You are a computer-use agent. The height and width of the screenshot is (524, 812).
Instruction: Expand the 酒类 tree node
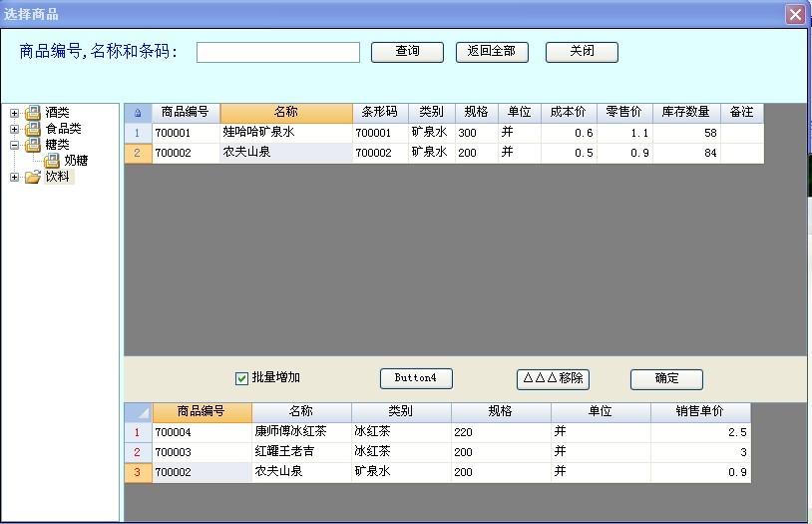(x=15, y=113)
